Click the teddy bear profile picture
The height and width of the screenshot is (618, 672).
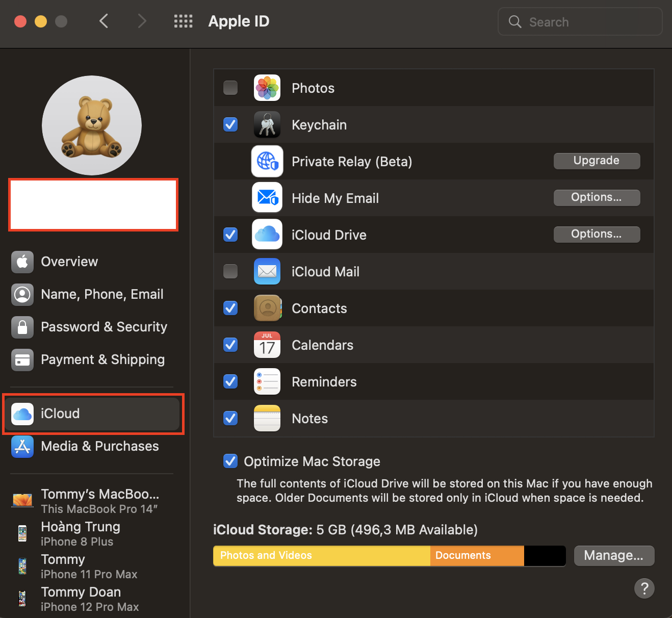(92, 125)
